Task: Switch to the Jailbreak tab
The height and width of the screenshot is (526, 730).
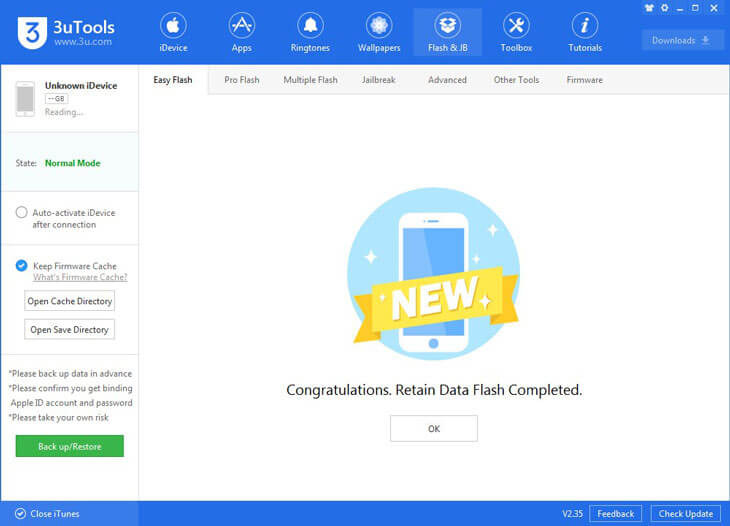Action: coord(379,80)
